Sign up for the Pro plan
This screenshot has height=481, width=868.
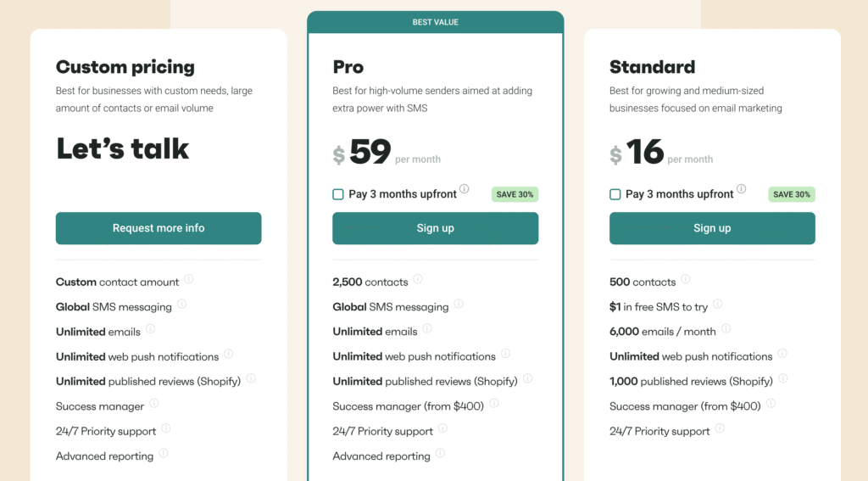click(435, 228)
